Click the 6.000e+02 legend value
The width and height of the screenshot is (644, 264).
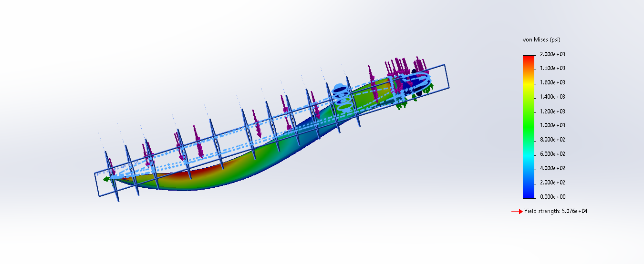pos(552,154)
